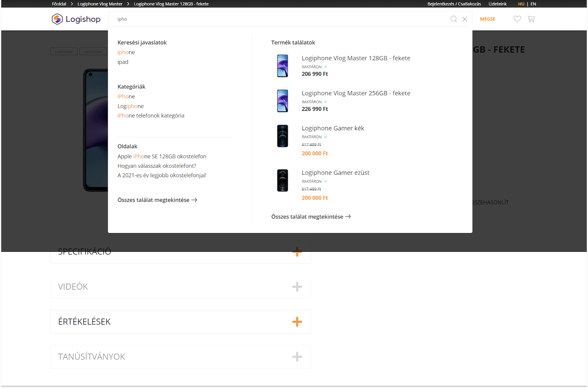Open Logiphone Vlog Master 128GB - fekete result

coord(356,58)
